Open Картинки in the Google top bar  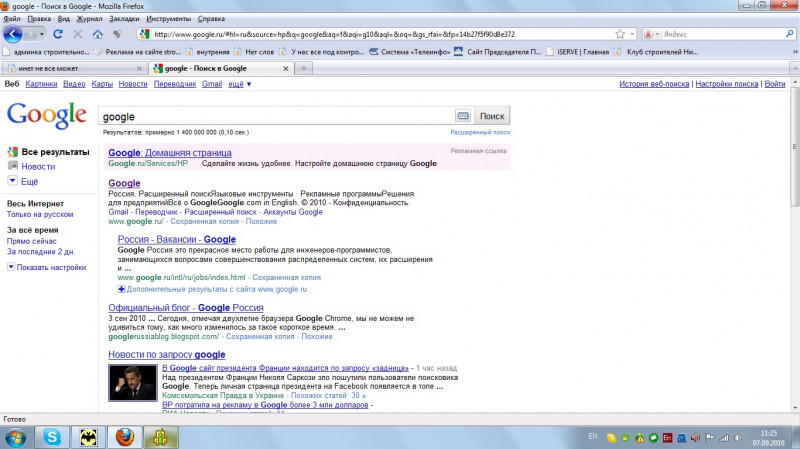41,84
